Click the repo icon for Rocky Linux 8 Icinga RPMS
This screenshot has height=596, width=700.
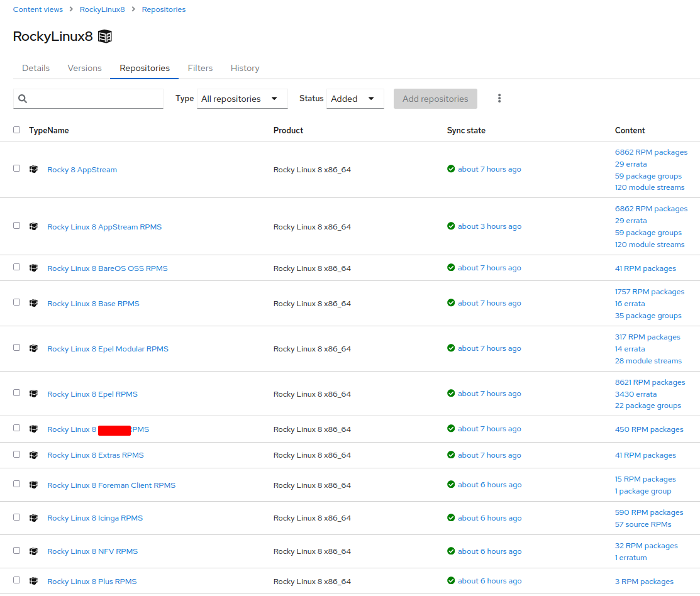pos(33,518)
